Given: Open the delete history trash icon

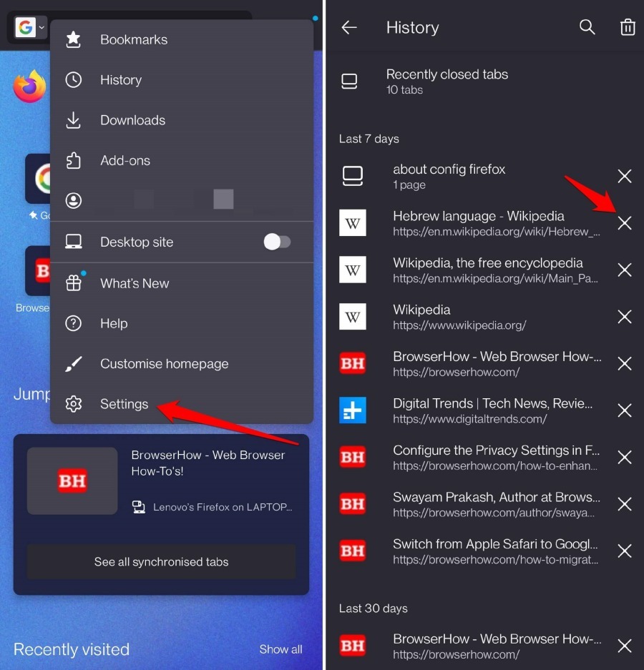Looking at the screenshot, I should [x=628, y=27].
